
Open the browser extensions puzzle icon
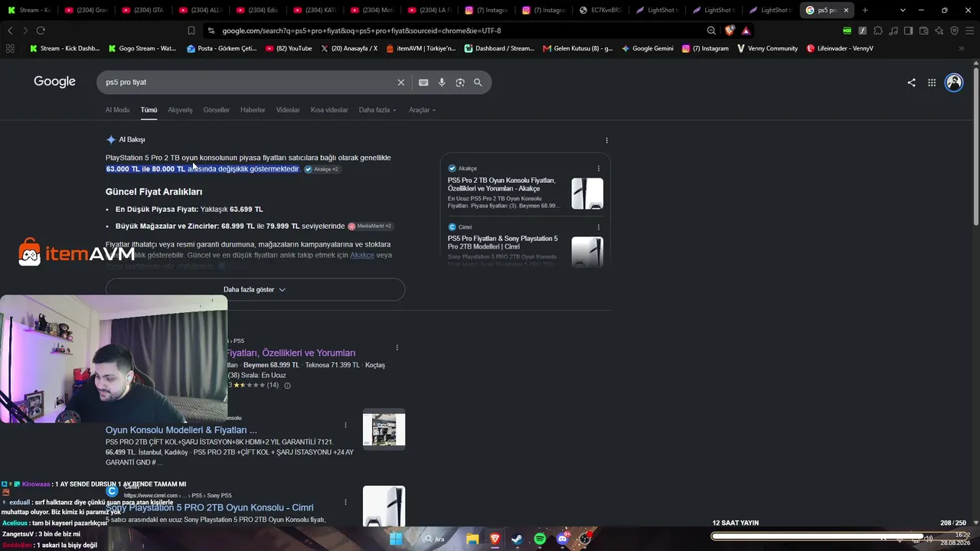point(878,31)
